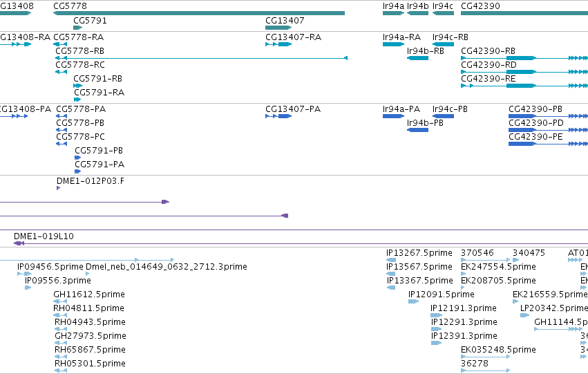588x374 pixels.
Task: Select the 36278 feature label
Action: (475, 364)
